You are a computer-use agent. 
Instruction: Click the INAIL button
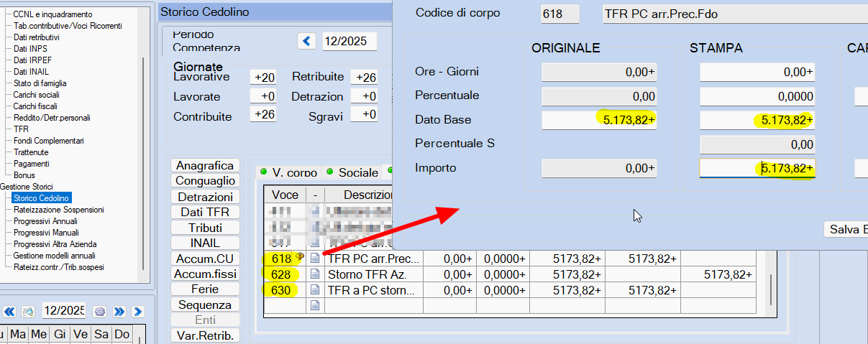tap(205, 243)
